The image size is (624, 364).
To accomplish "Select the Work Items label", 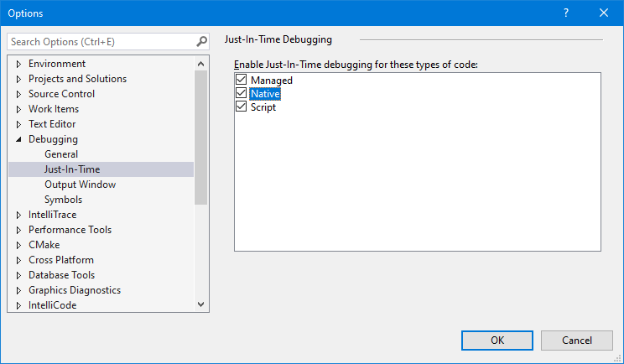I will (54, 109).
